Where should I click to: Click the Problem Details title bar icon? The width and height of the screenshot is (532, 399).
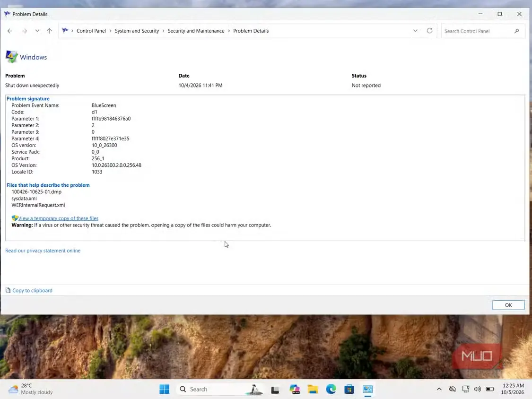point(7,14)
